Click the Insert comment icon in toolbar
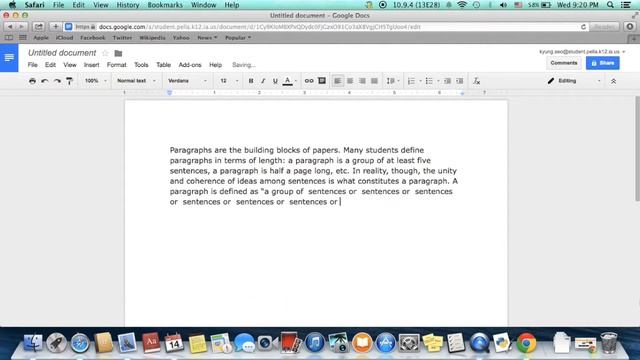The width and height of the screenshot is (640, 360). 322,81
